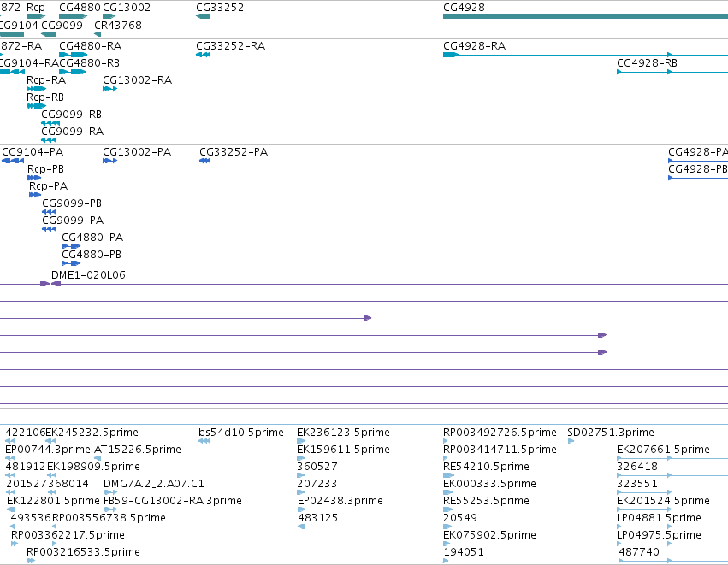Click EST entry 207233
Viewport: 728px width, 565px height.
click(317, 484)
